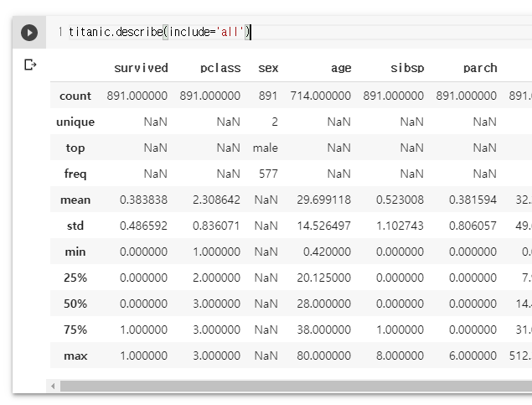The height and width of the screenshot is (405, 532).
Task: Click the age count value 714.000000
Action: click(321, 96)
